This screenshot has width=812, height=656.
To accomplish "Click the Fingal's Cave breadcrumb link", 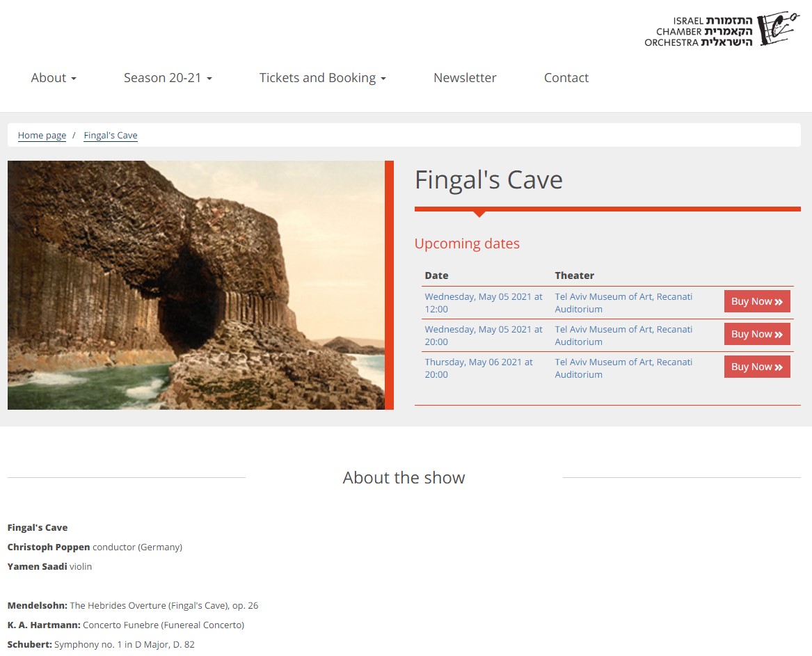I will (111, 136).
